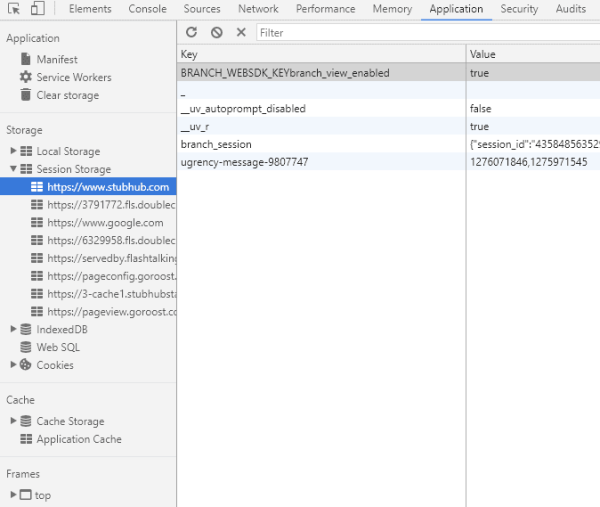
Task: Select pageconfig.goroost session storage entry
Action: tap(88, 276)
